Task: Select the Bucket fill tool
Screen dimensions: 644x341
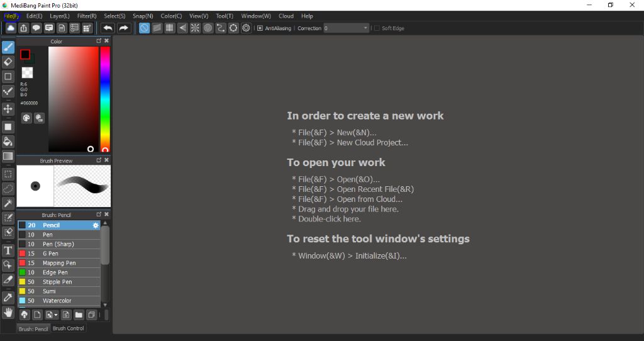Action: (8, 142)
